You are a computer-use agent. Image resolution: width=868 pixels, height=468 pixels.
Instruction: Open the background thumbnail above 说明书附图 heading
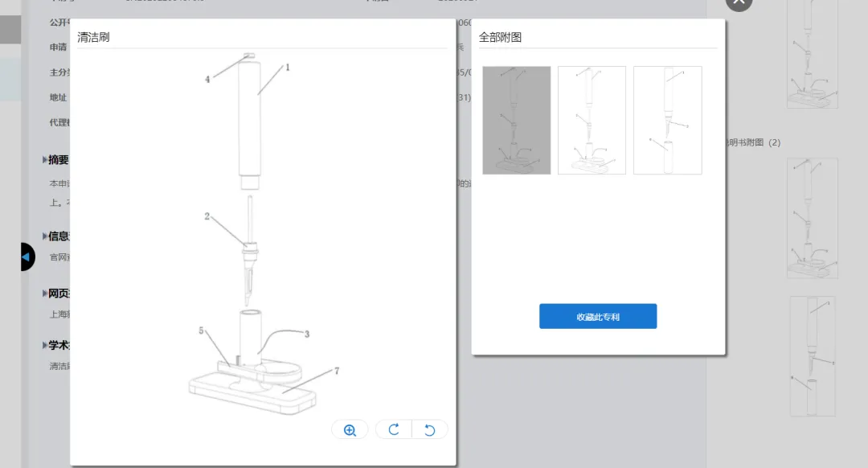click(x=813, y=54)
